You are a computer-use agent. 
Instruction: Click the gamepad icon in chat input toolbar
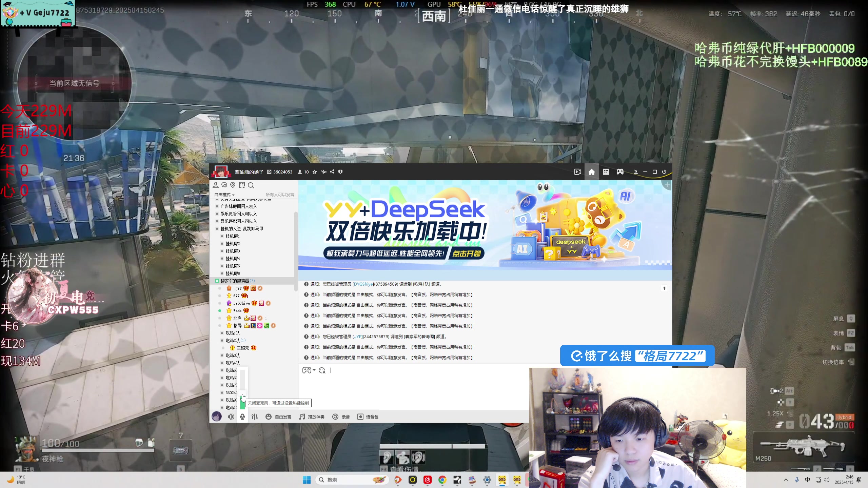307,370
